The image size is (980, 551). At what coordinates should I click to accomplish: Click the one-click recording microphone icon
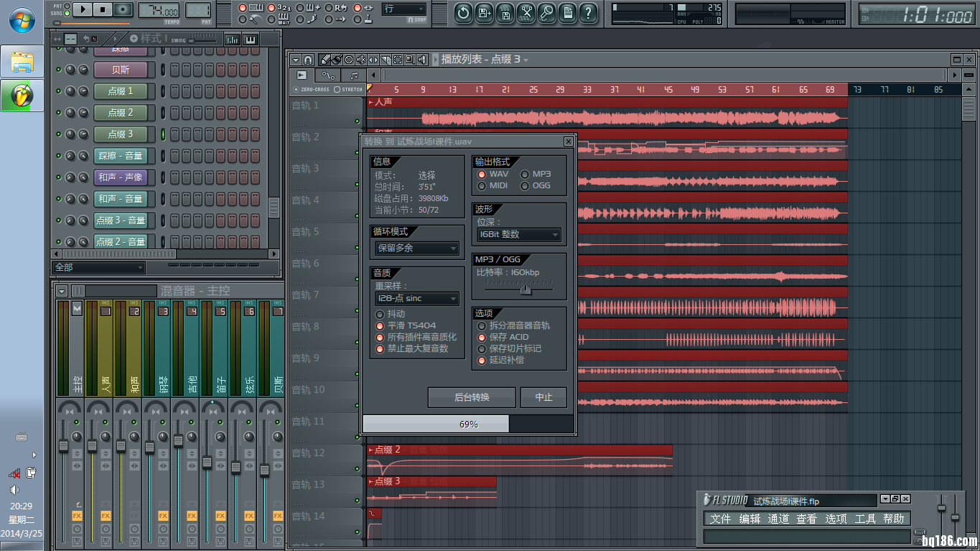547,11
